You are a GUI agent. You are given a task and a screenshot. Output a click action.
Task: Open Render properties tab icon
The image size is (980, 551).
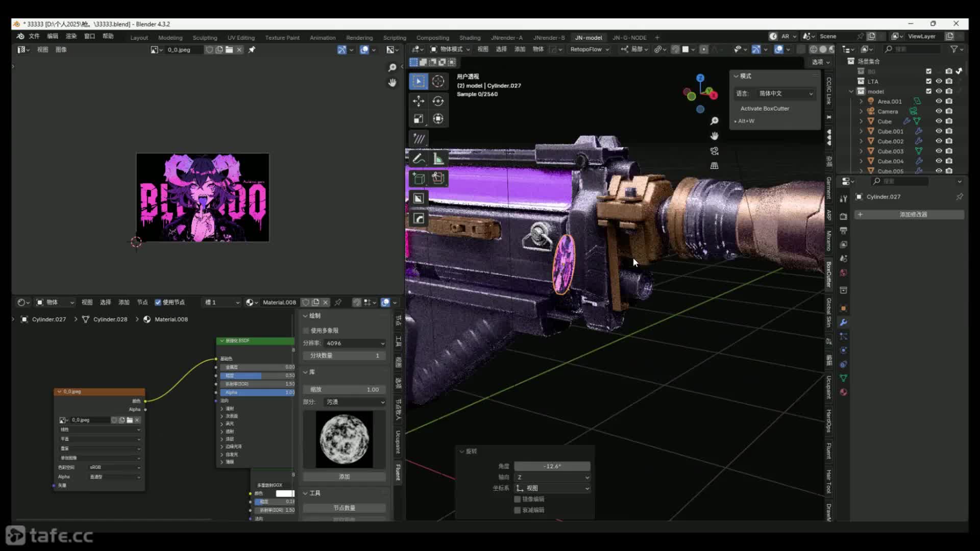844,216
